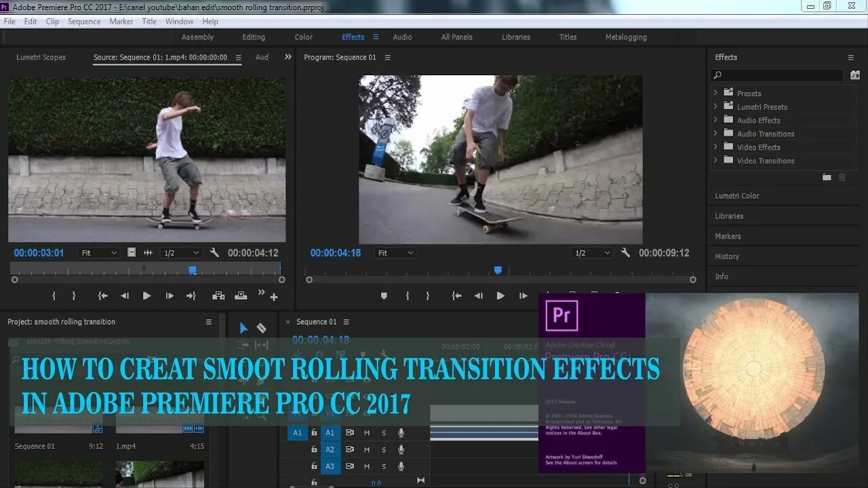Step back one frame in Source monitor
The width and height of the screenshot is (868, 488).
[125, 296]
